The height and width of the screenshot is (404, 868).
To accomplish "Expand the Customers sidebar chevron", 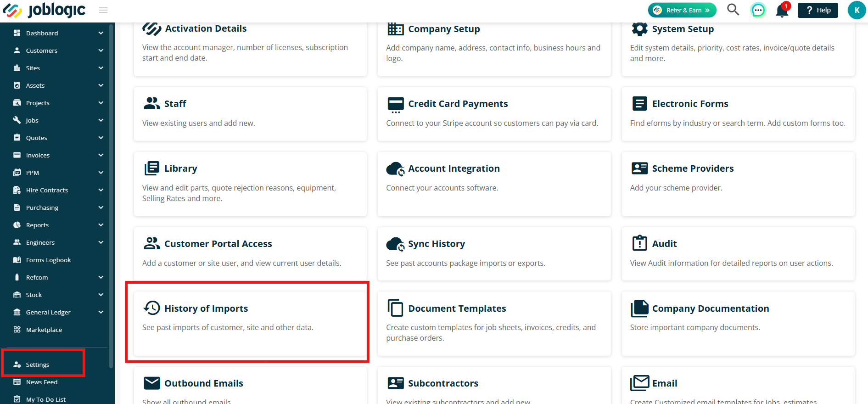I will point(101,50).
